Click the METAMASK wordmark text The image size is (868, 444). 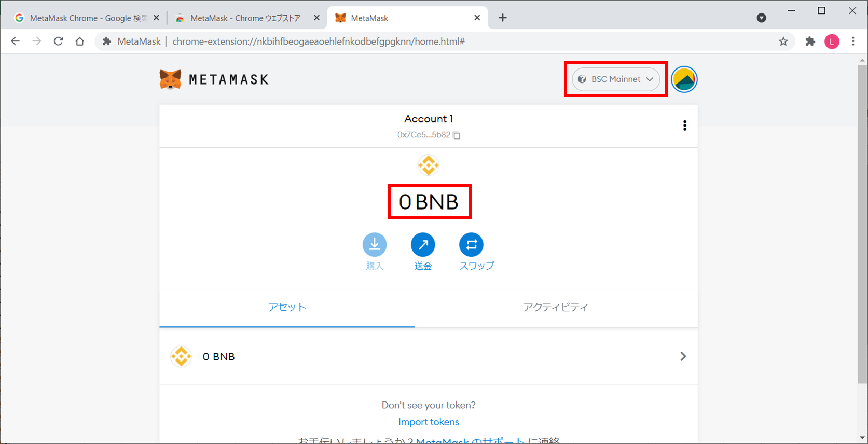click(229, 79)
